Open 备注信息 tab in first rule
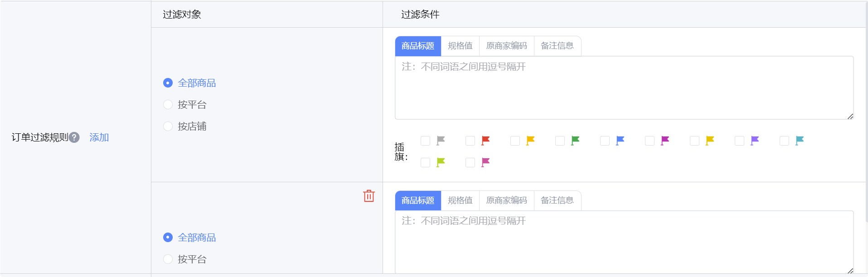The width and height of the screenshot is (868, 277). [557, 46]
